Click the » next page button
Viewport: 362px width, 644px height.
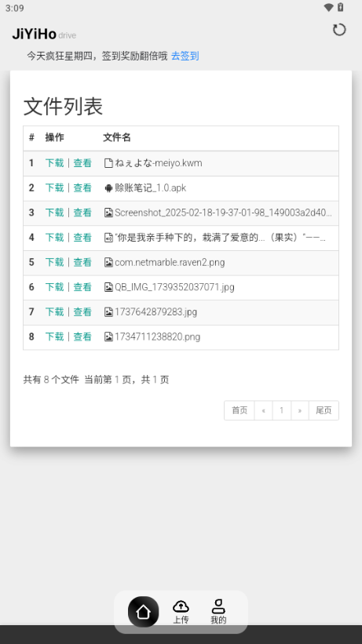coord(300,410)
